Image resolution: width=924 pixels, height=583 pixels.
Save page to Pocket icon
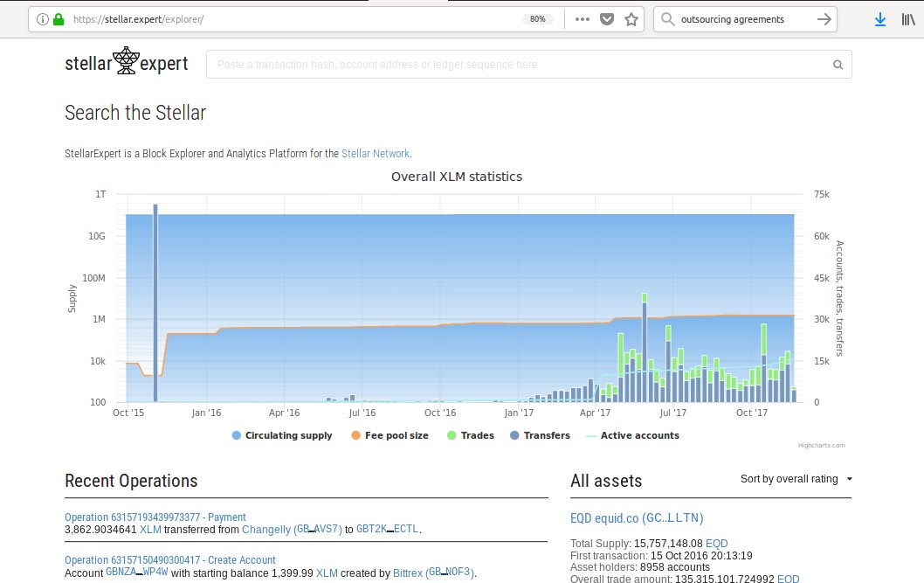[x=607, y=19]
